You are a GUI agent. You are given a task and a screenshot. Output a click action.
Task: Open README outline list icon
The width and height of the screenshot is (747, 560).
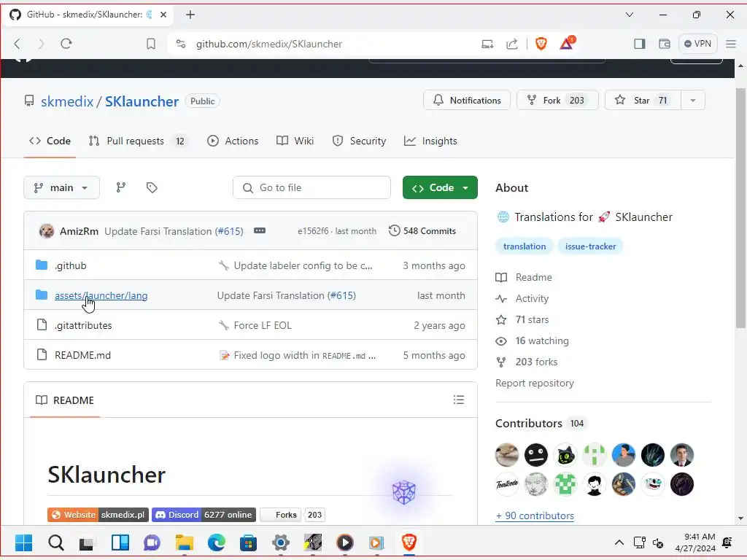click(458, 400)
